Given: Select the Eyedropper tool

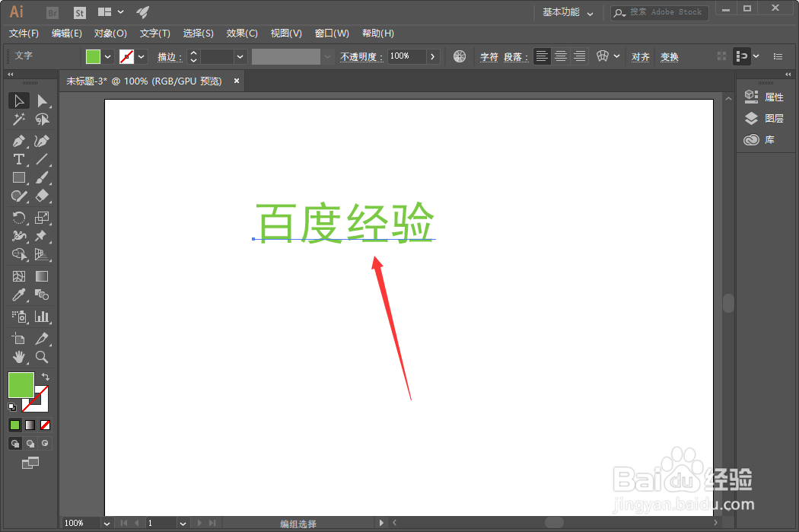Looking at the screenshot, I should (19, 295).
